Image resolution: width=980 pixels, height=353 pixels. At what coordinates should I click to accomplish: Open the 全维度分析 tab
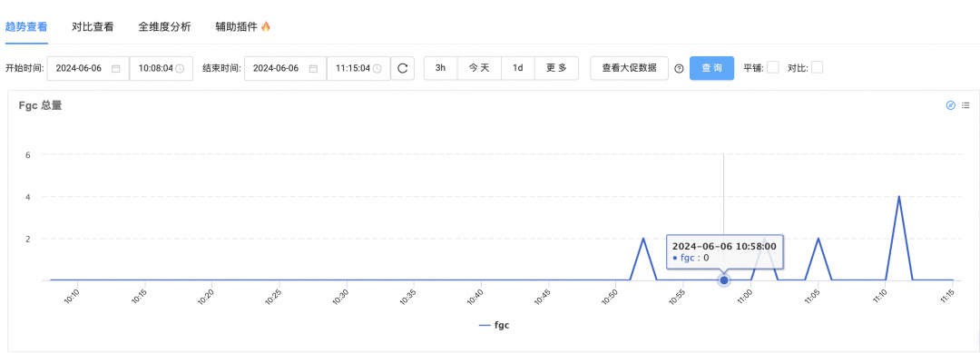click(x=164, y=27)
